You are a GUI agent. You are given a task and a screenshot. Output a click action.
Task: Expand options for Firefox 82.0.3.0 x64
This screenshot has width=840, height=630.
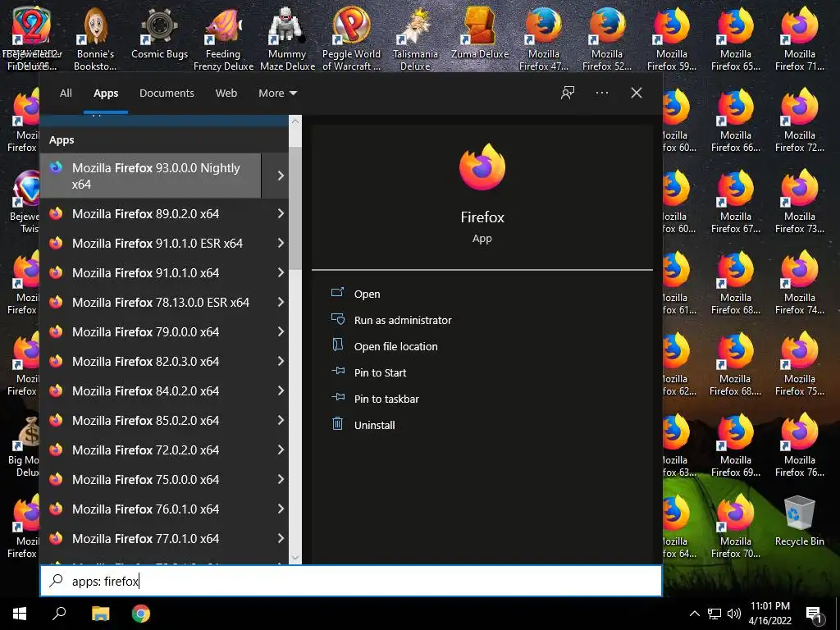[281, 361]
